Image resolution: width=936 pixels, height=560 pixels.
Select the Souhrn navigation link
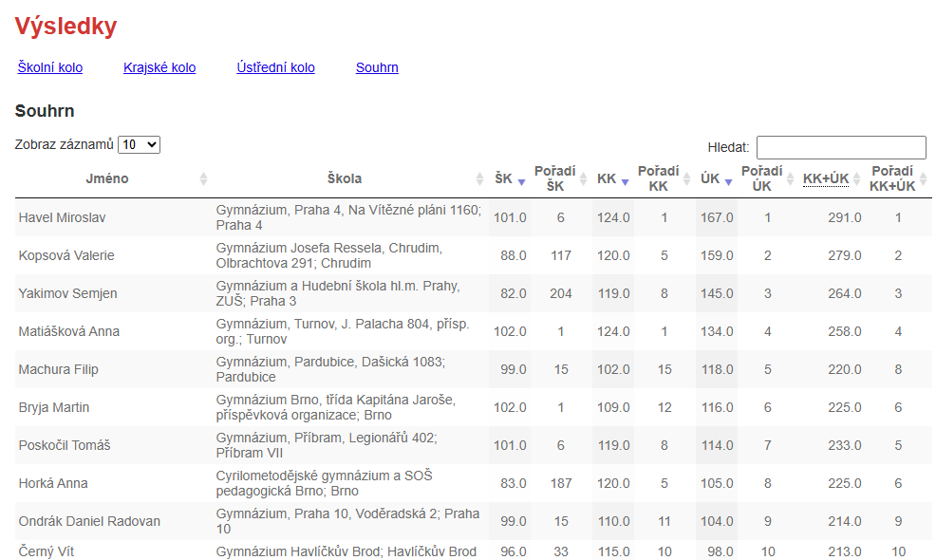[x=377, y=67]
